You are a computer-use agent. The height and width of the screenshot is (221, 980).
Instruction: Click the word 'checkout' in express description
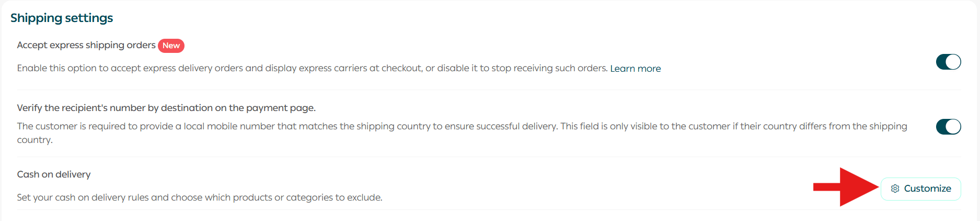click(x=401, y=69)
